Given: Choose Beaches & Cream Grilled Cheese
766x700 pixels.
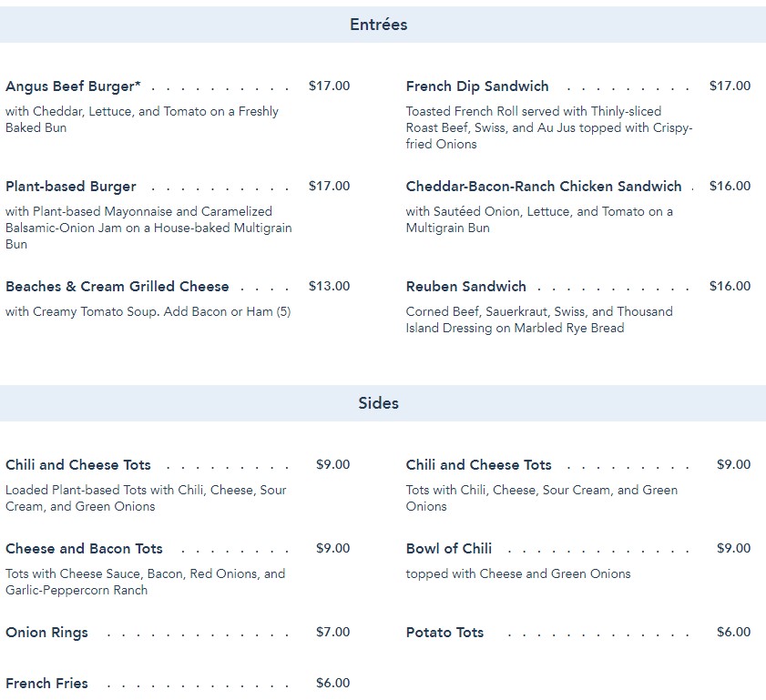Looking at the screenshot, I should tap(117, 287).
